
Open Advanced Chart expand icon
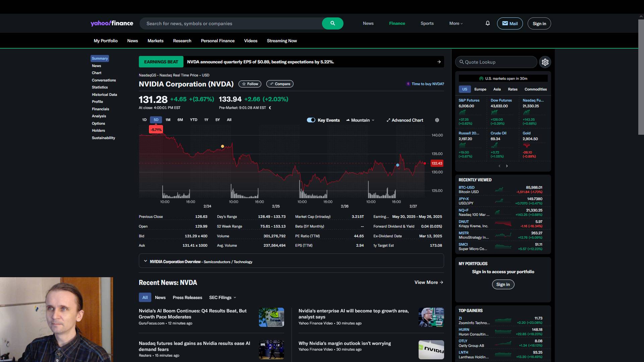(x=388, y=120)
